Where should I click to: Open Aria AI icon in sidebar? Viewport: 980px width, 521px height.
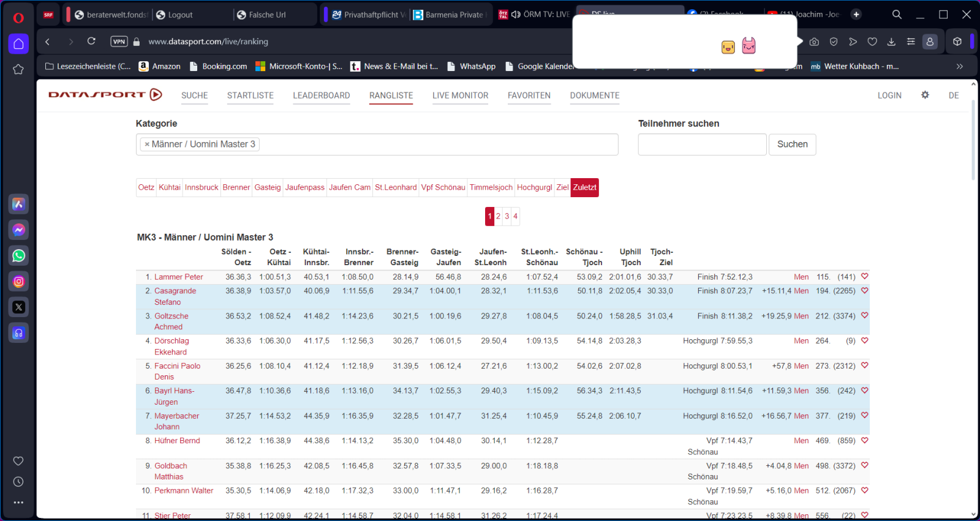coord(18,204)
